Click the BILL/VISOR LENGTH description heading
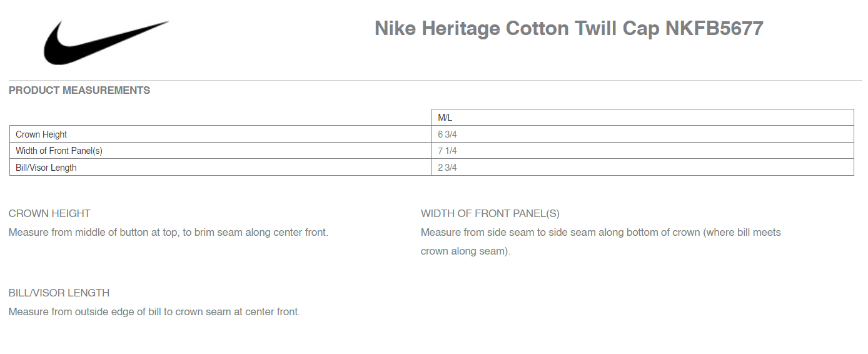This screenshot has width=868, height=354. click(59, 293)
